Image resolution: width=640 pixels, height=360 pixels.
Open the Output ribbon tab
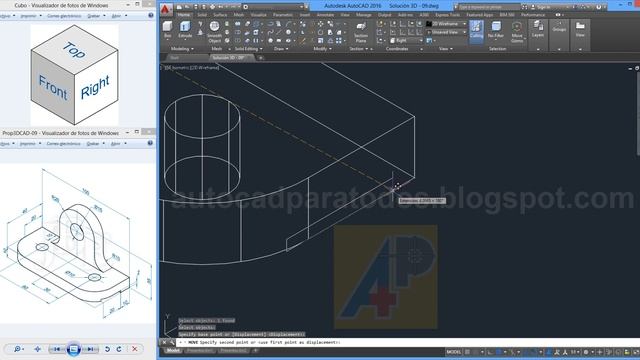click(x=384, y=15)
